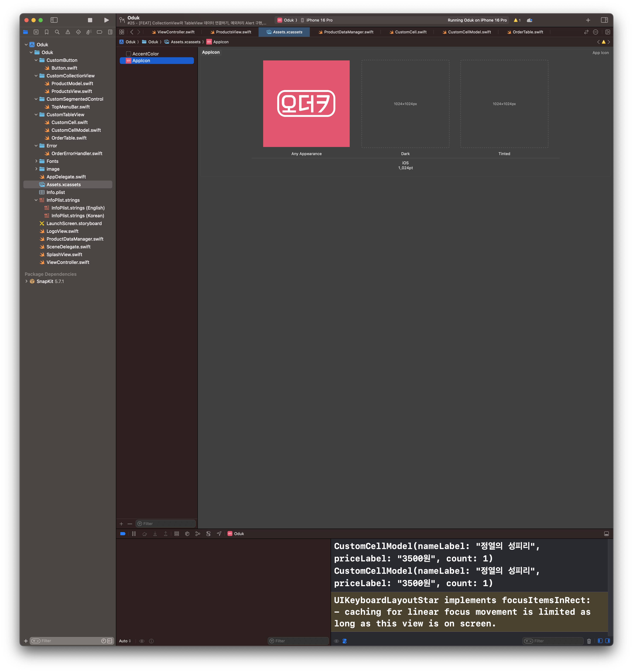
Task: Expand the Fonts folder
Action: [x=36, y=161]
